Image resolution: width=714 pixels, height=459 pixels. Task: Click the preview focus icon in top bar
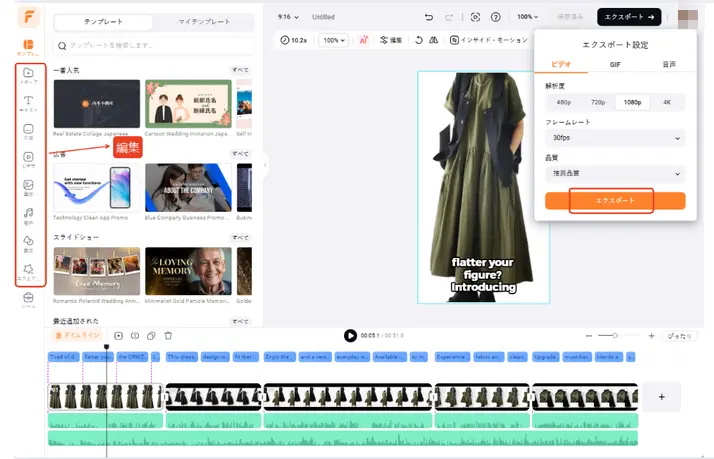(x=475, y=17)
